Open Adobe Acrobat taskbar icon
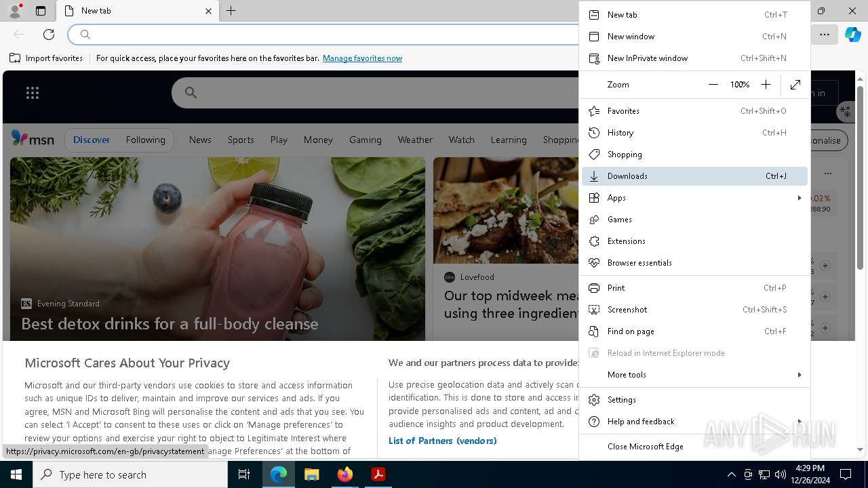Image resolution: width=868 pixels, height=488 pixels. [378, 474]
